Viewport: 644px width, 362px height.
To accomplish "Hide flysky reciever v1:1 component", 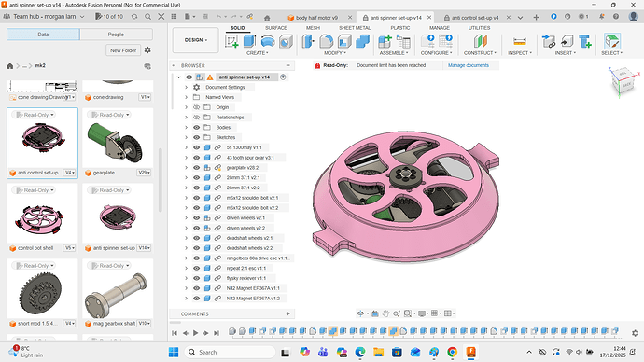I will click(x=197, y=278).
